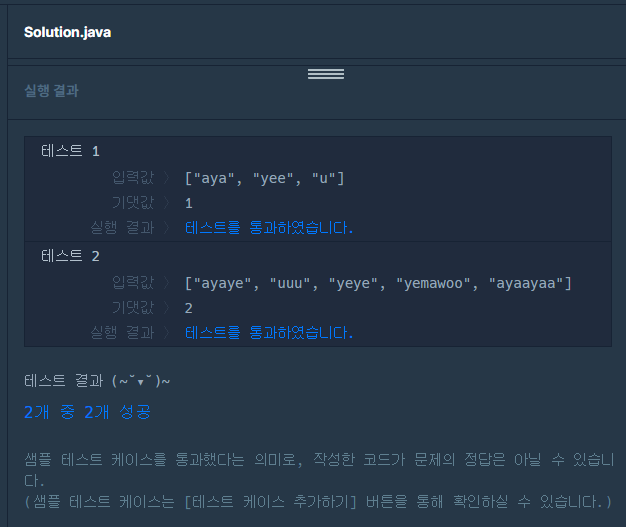Click the 테스트 1 실행 결과 label
This screenshot has width=626, height=527.
coord(122,228)
